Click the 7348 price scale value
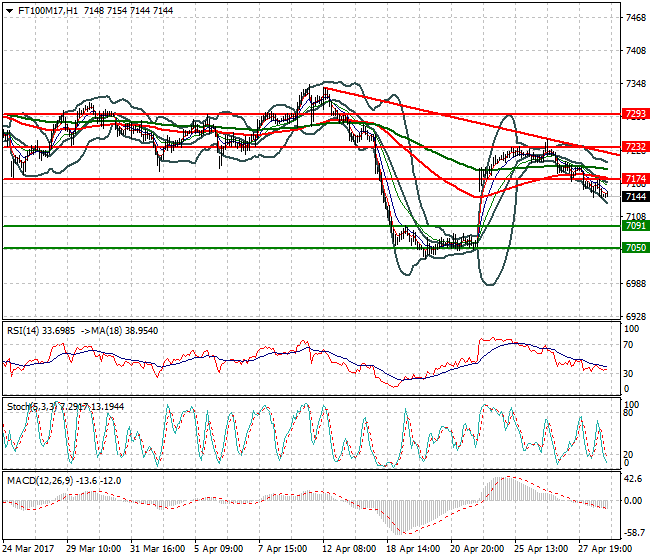660x560 pixels. (x=636, y=84)
